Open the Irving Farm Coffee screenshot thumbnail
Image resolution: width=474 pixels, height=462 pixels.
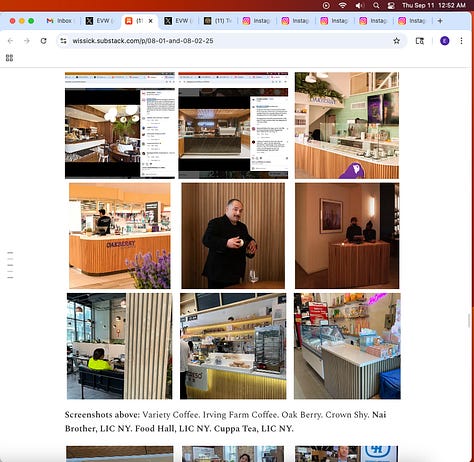tap(233, 125)
